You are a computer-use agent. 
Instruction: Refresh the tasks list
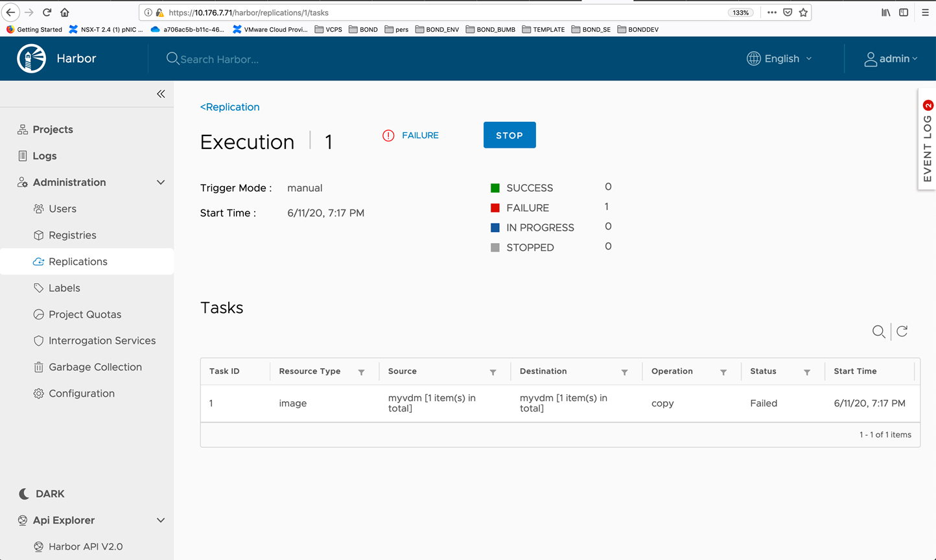(x=902, y=331)
